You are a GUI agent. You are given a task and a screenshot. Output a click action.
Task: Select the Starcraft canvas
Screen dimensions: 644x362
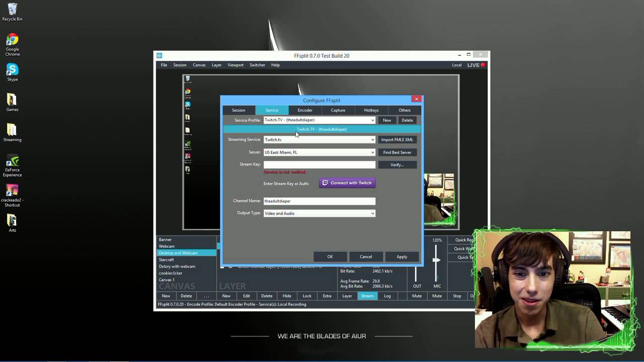click(x=187, y=259)
